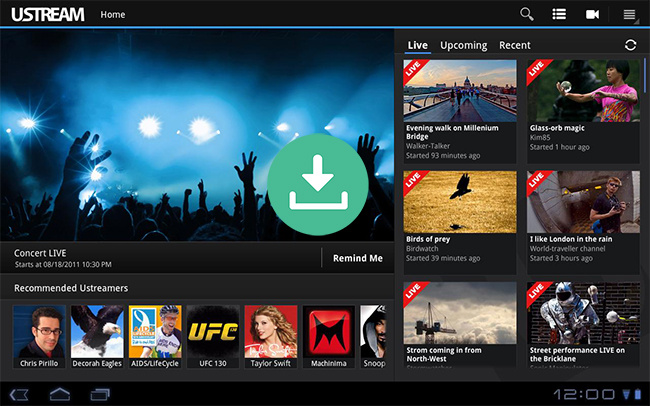This screenshot has height=406, width=650.
Task: Switch to the Live tab
Action: tap(417, 45)
